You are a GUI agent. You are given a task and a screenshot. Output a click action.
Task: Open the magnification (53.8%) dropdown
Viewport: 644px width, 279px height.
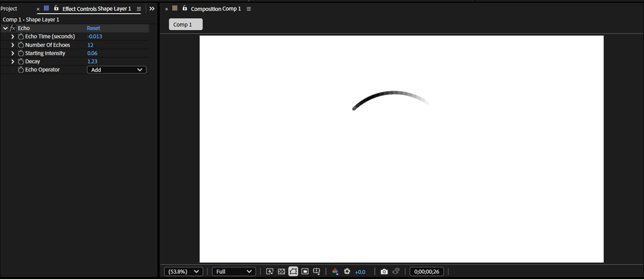pos(184,272)
